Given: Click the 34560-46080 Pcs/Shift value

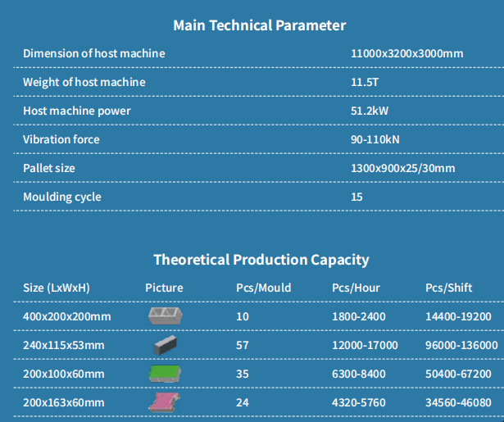Looking at the screenshot, I should click(x=458, y=402).
